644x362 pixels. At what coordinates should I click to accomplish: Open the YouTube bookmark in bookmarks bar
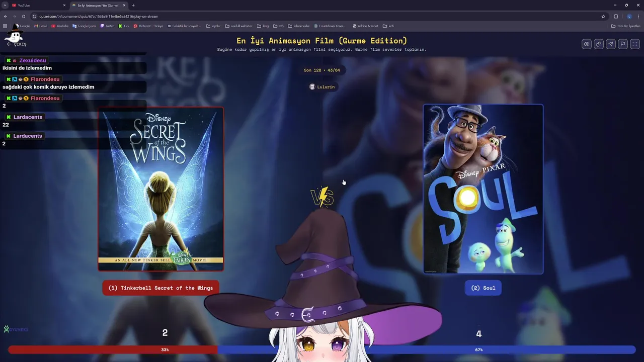tap(60, 26)
